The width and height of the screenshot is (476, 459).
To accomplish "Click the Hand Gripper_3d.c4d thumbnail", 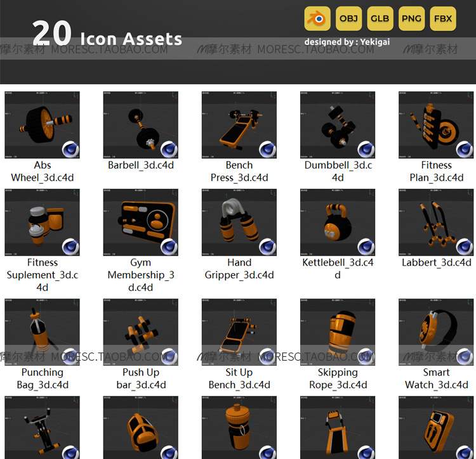I will [239, 223].
